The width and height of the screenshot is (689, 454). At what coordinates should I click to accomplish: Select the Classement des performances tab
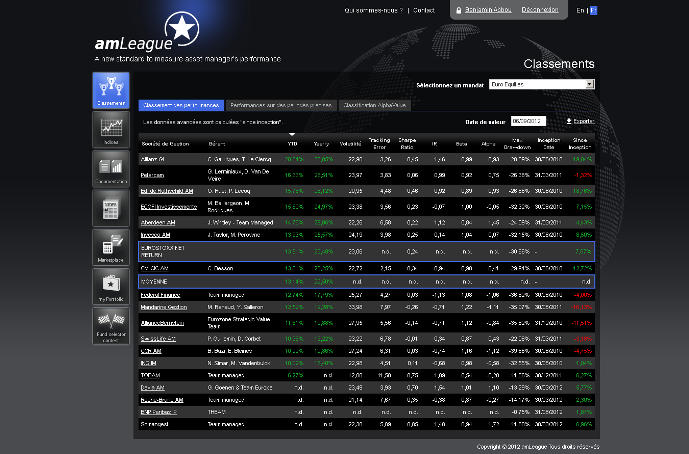pos(181,105)
